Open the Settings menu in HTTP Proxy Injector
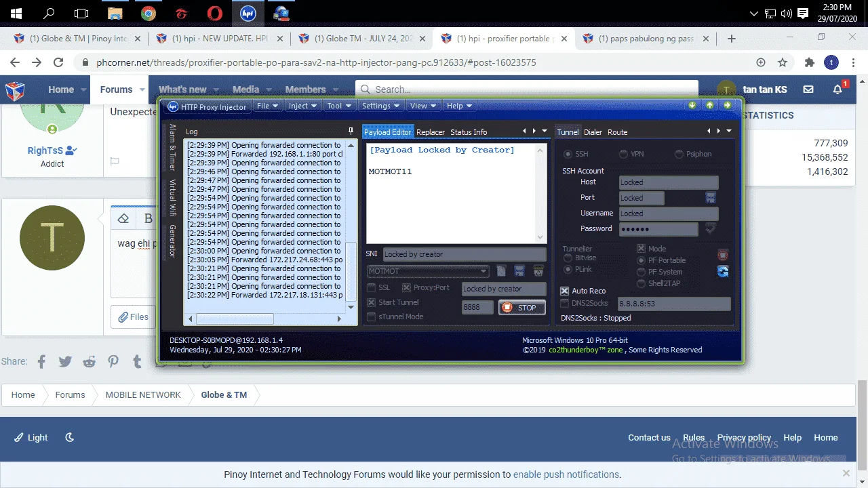This screenshot has height=488, width=868. click(380, 106)
